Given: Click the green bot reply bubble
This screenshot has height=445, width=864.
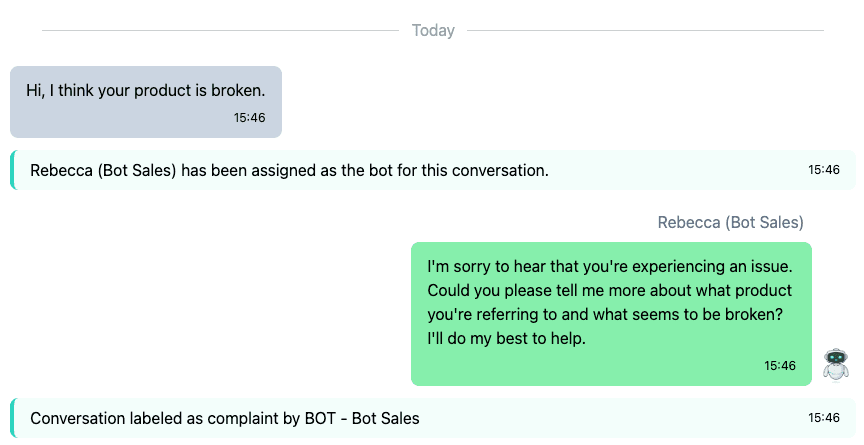Looking at the screenshot, I should click(x=611, y=314).
